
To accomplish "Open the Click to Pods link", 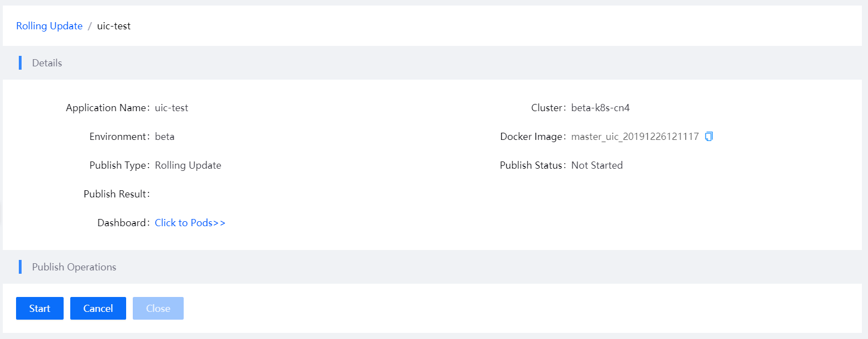I will tap(190, 223).
